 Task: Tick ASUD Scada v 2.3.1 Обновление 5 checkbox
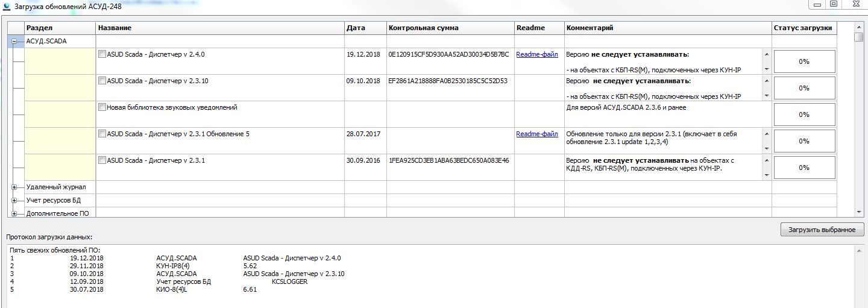pos(102,134)
